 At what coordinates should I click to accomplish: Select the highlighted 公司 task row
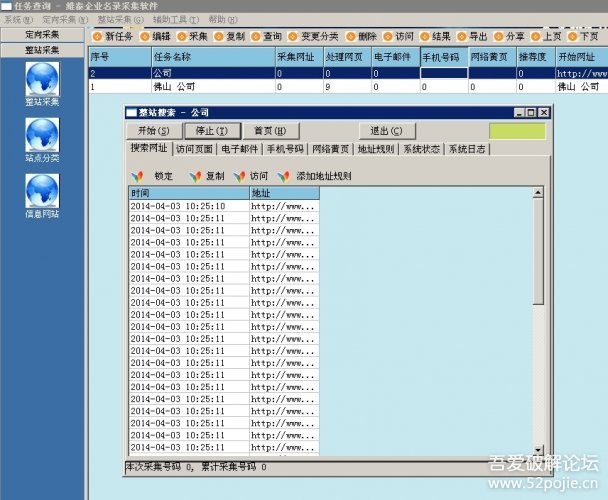[x=348, y=73]
